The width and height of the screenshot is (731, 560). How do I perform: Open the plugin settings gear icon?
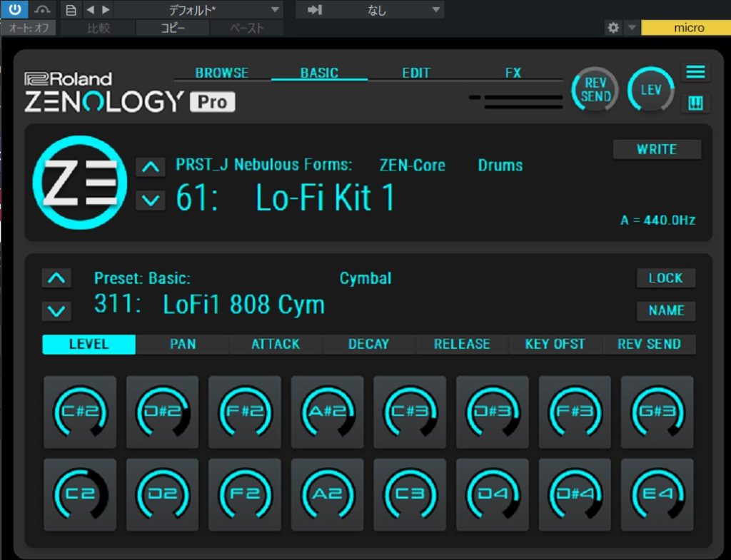613,28
